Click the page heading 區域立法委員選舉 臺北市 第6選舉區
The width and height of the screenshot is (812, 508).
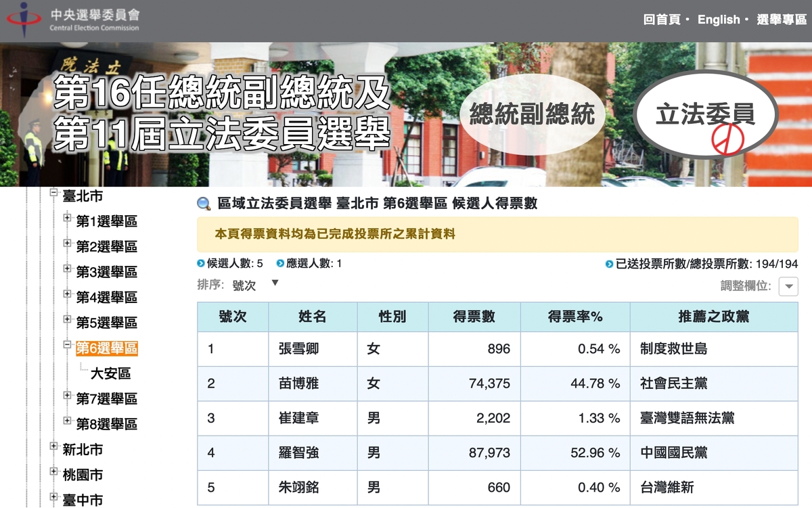pyautogui.click(x=378, y=204)
